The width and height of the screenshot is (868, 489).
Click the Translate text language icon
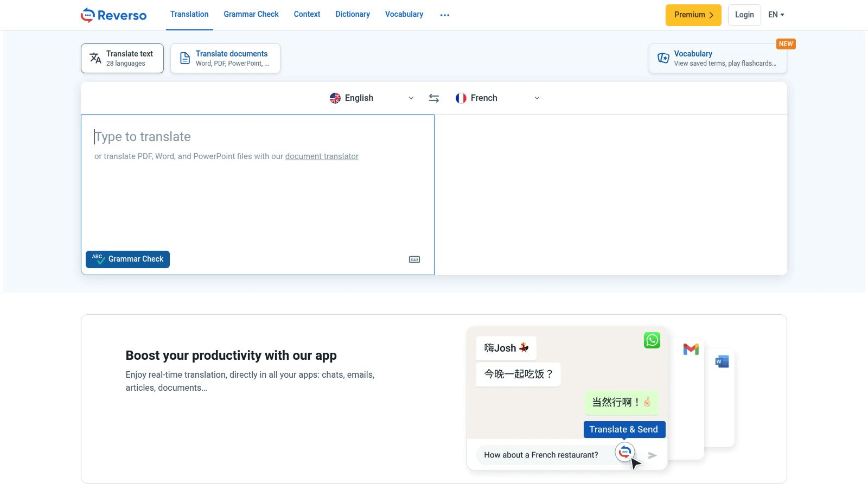pos(95,58)
